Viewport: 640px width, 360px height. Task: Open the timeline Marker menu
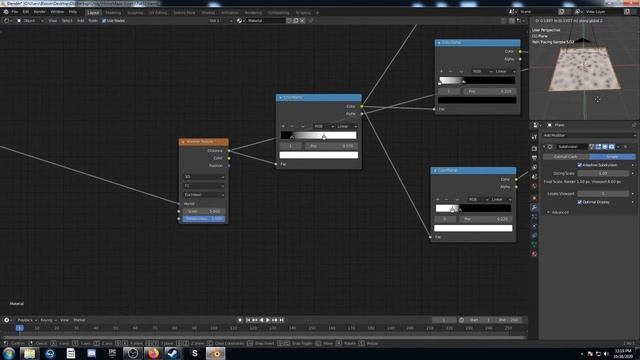pos(79,320)
